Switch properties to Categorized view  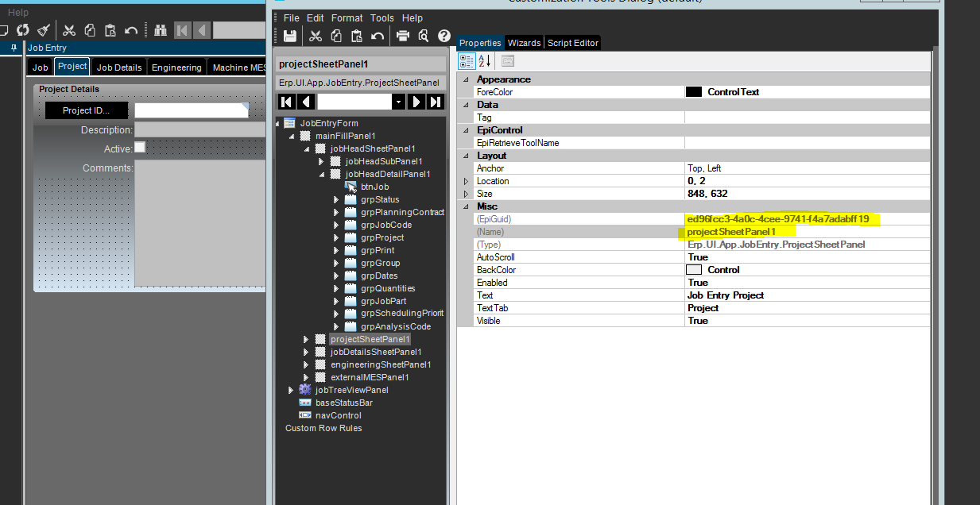467,61
